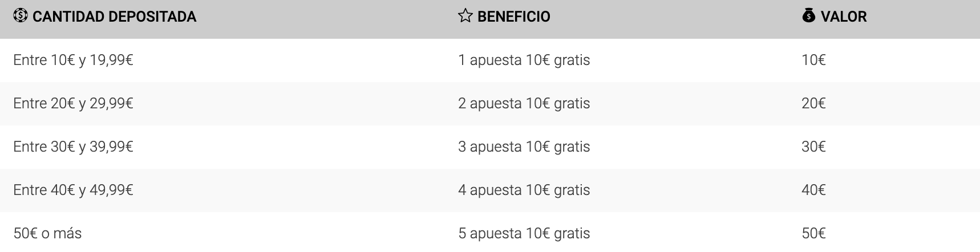Click the 10€ value in Valor column
Screen dimensions: 980x252
(813, 60)
